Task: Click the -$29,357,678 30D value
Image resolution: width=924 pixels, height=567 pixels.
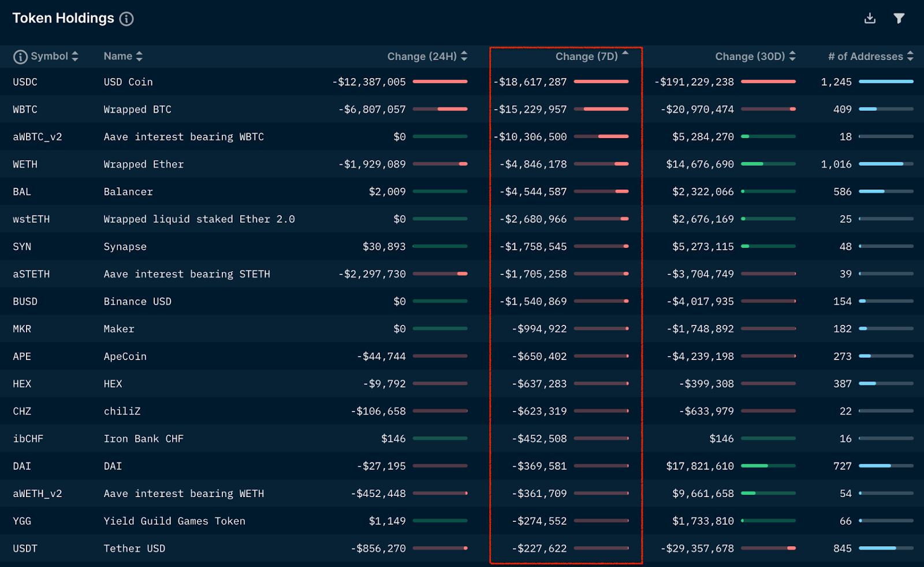Action: click(697, 549)
